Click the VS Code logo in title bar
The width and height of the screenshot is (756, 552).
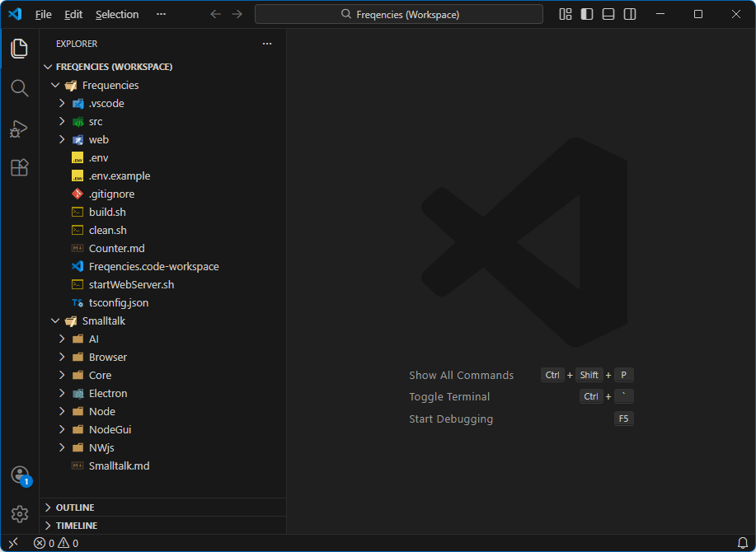point(15,14)
